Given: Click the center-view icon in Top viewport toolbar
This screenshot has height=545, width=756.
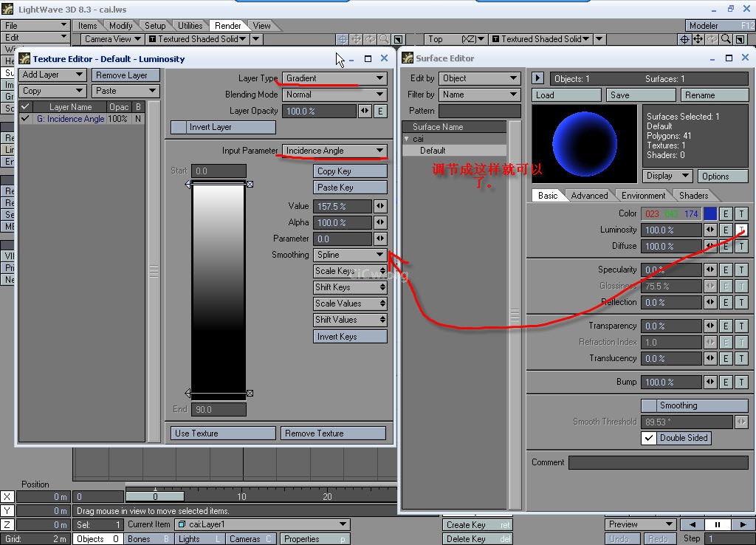Looking at the screenshot, I should (x=684, y=39).
